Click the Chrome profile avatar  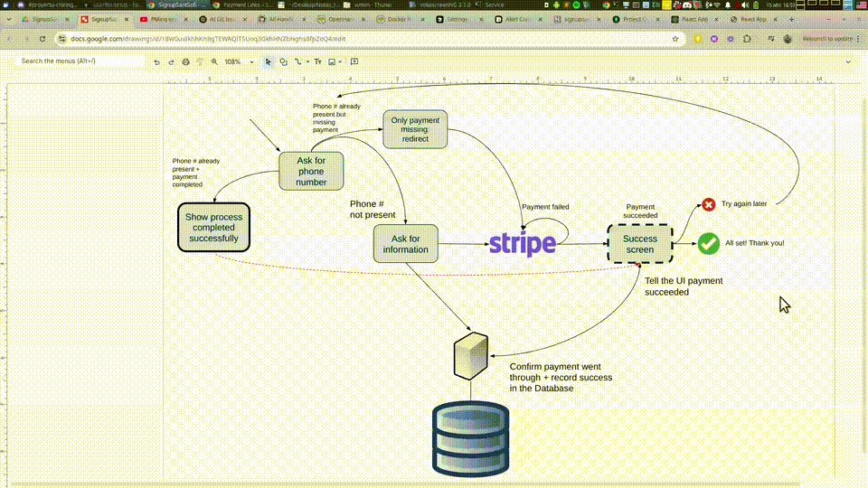pyautogui.click(x=788, y=39)
